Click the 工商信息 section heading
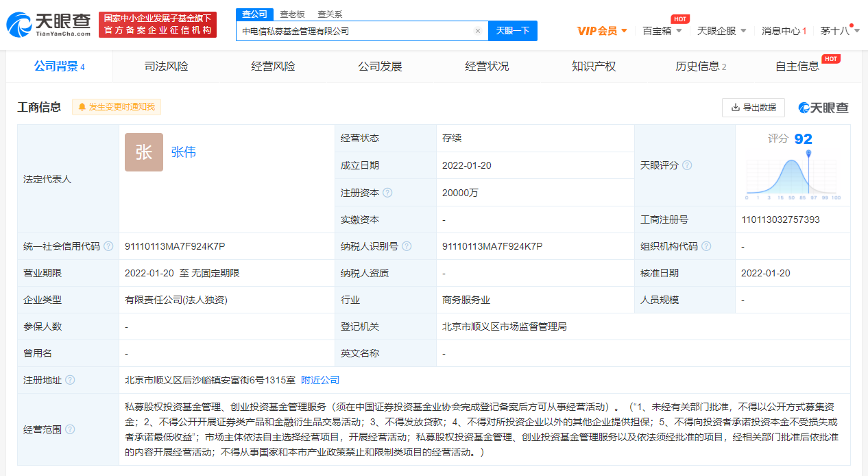This screenshot has height=476, width=868. click(x=39, y=107)
